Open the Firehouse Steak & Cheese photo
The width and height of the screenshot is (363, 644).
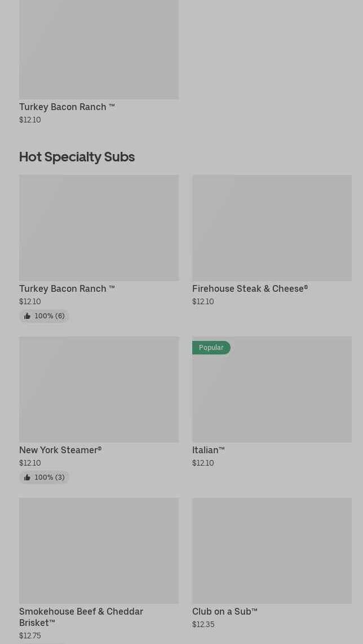coord(272,227)
